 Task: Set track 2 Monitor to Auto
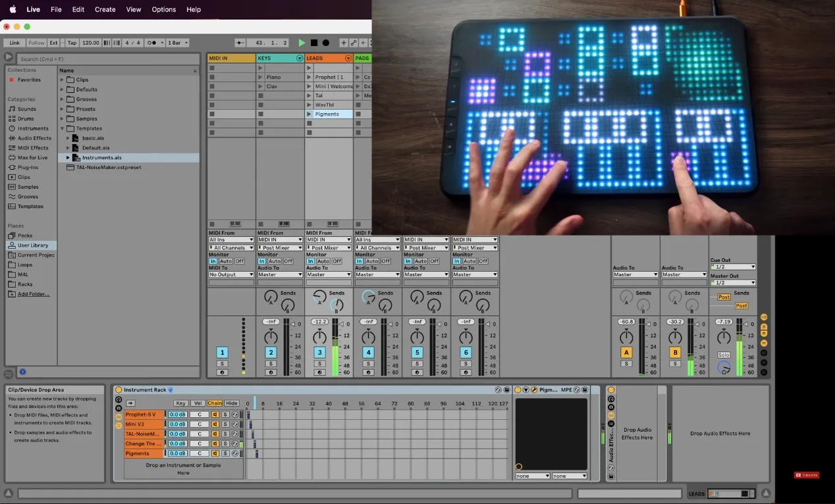(x=275, y=261)
